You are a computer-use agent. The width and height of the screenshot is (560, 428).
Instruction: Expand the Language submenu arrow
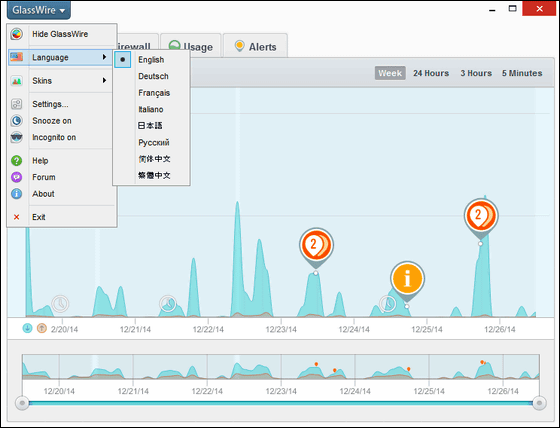click(104, 57)
